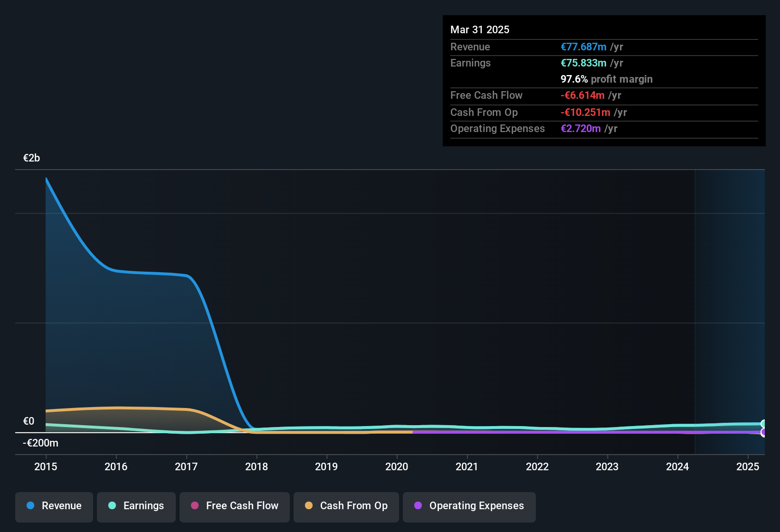
Task: Click the €0 y-axis label
Action: click(x=29, y=421)
